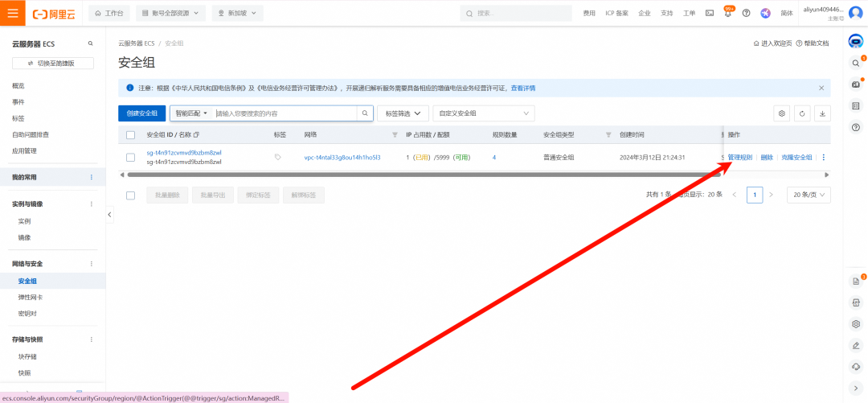
Task: Click the help question mark icon in the top bar
Action: 746,14
